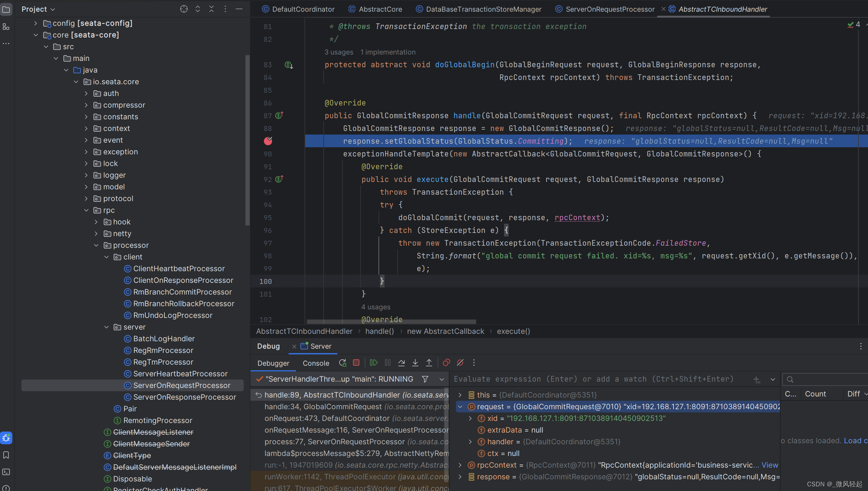Open more tool windows ellipsis
This screenshot has width=868, height=491.
6,44
